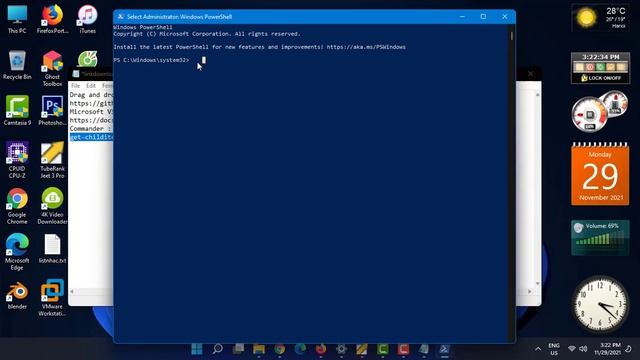The width and height of the screenshot is (640, 360).
Task: Select the Recycle Bin desktop icon
Action: [17, 65]
